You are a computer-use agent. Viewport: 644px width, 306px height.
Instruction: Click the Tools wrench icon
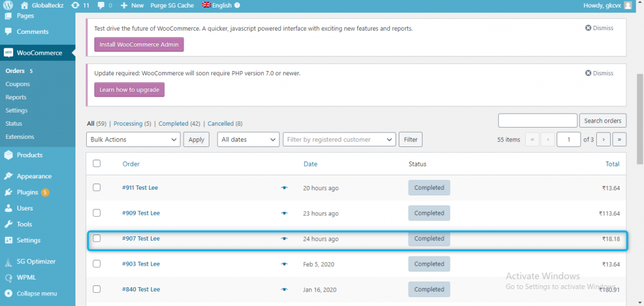click(x=8, y=224)
